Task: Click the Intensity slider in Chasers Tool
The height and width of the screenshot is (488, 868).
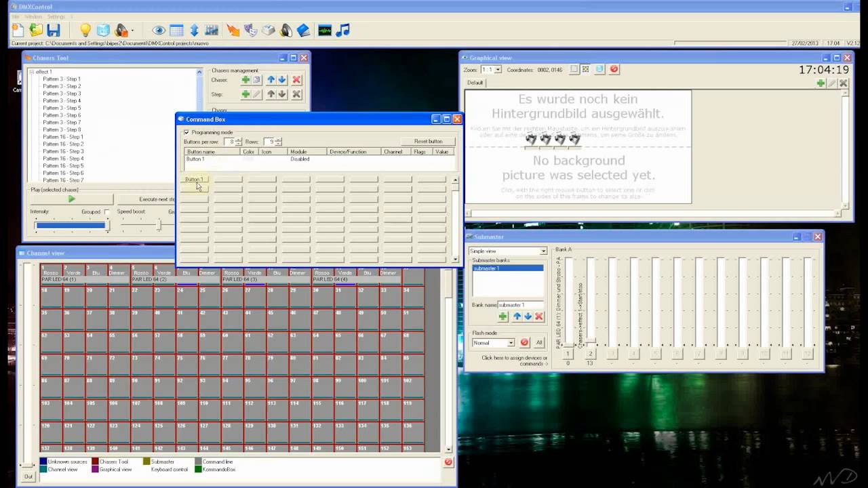Action: [71, 225]
